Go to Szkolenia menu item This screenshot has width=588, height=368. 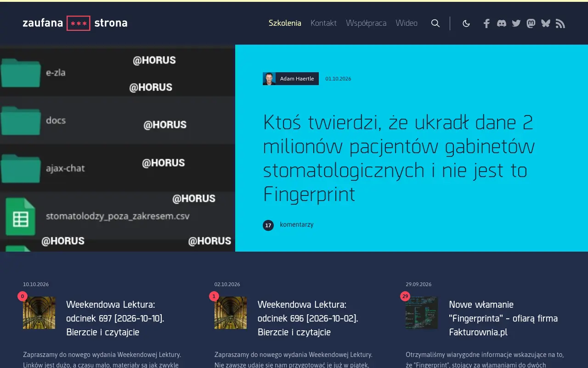pos(285,23)
